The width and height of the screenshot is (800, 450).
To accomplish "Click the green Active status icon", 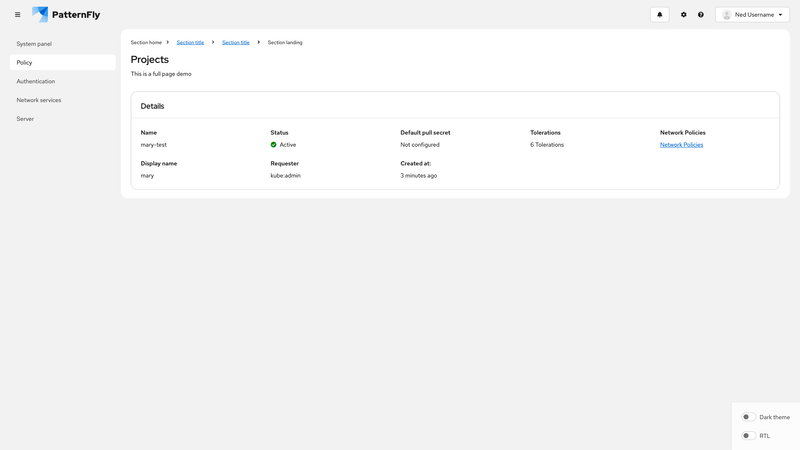I will 274,145.
